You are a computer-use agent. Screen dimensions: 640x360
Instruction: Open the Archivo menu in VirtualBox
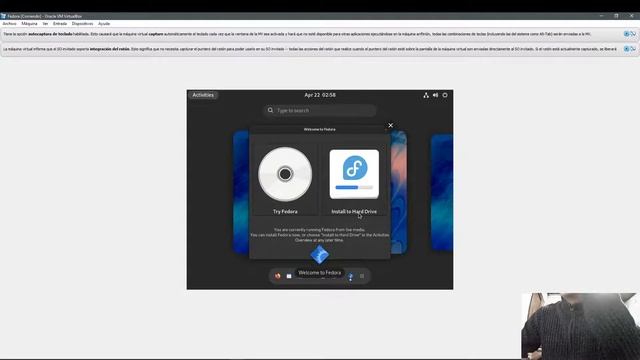click(9, 24)
